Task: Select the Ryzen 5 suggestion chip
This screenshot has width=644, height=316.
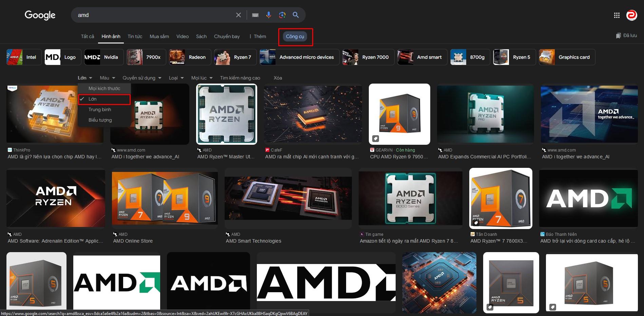Action: point(515,57)
